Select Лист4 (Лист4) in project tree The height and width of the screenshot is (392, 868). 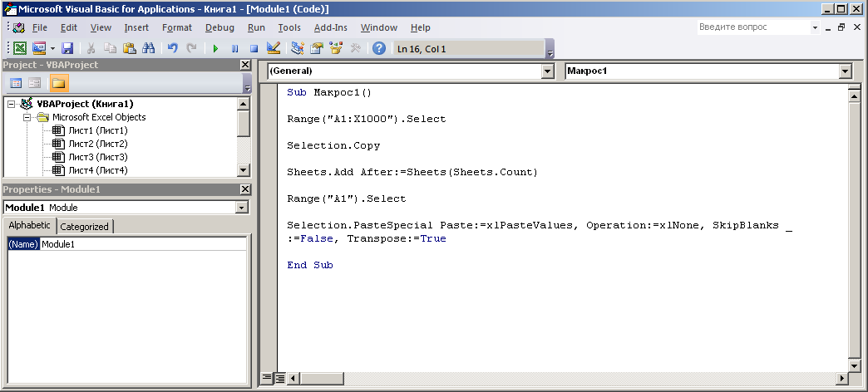(x=98, y=170)
